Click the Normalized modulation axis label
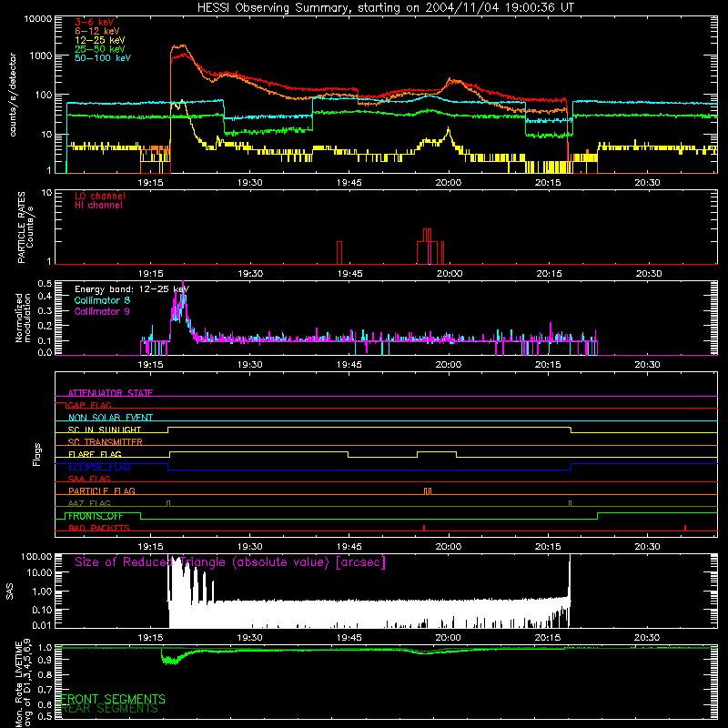This screenshot has height=728, width=728. [23, 318]
